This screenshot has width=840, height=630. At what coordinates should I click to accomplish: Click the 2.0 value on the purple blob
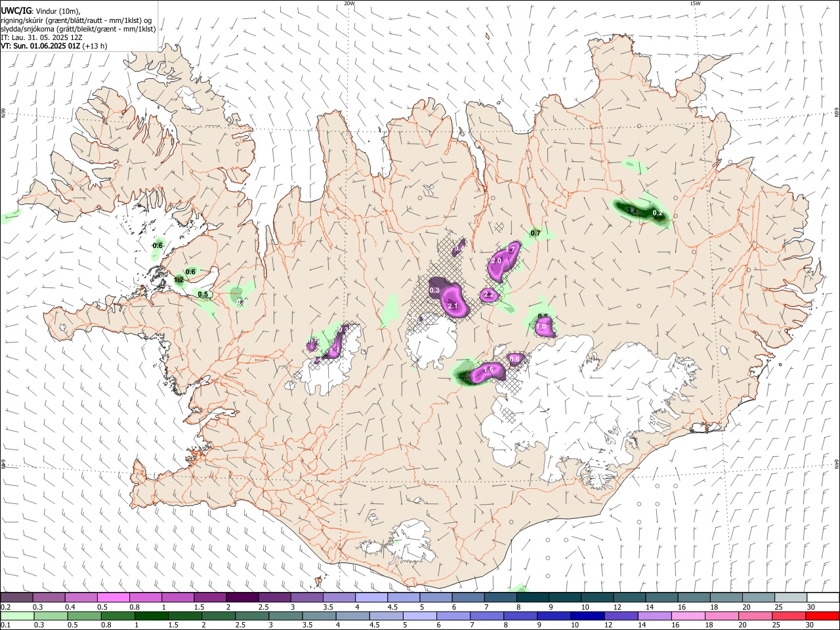pos(496,261)
